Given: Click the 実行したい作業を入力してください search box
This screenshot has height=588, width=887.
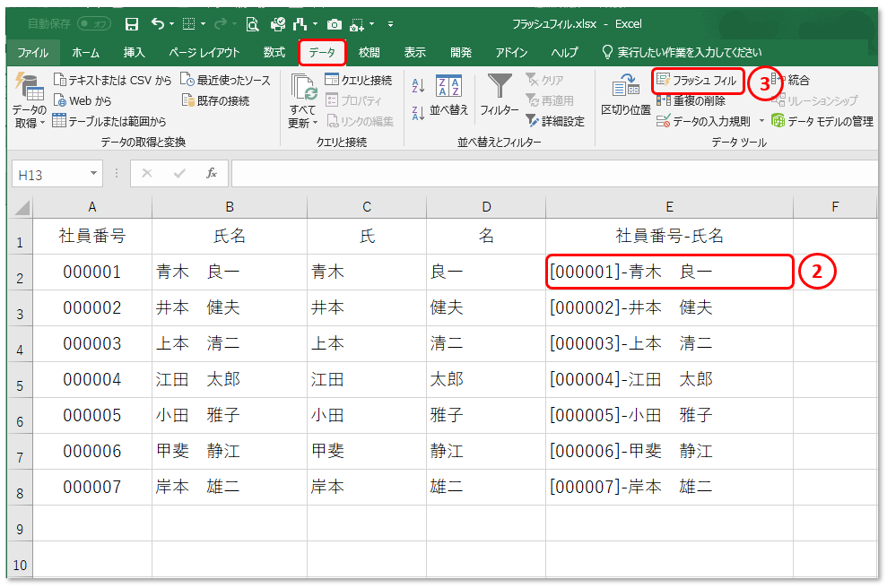Looking at the screenshot, I should pos(683,53).
